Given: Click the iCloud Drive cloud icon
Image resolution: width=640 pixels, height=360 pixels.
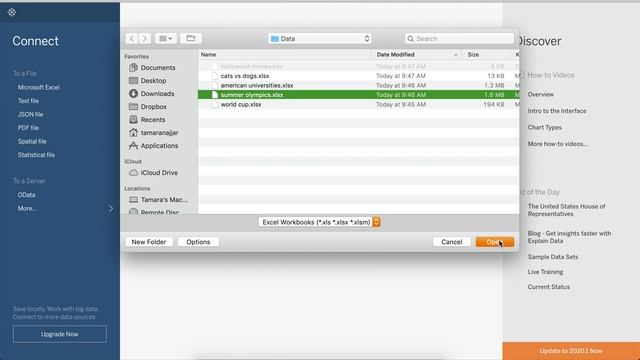Looking at the screenshot, I should tap(133, 173).
